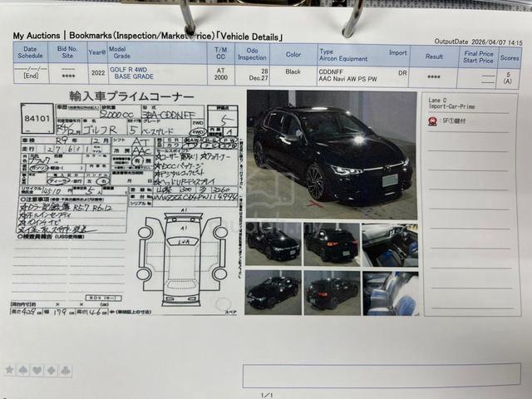This screenshot has height=399, width=532.
Task: Click the T/M CC column header
Action: [x=221, y=53]
